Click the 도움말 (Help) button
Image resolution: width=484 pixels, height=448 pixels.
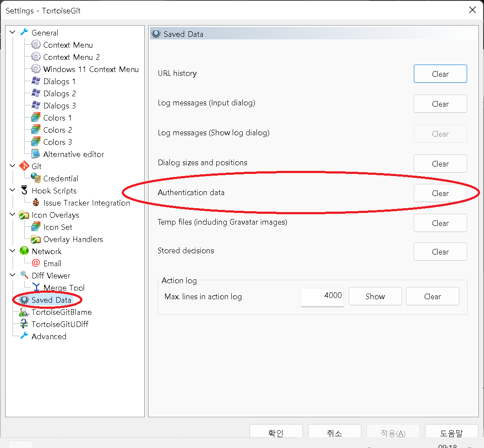[452, 432]
